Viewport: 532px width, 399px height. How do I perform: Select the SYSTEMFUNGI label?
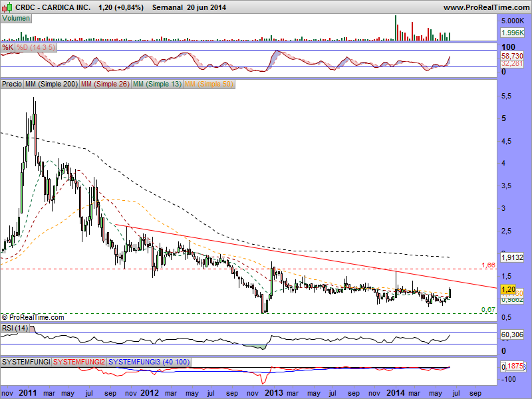tap(26, 361)
